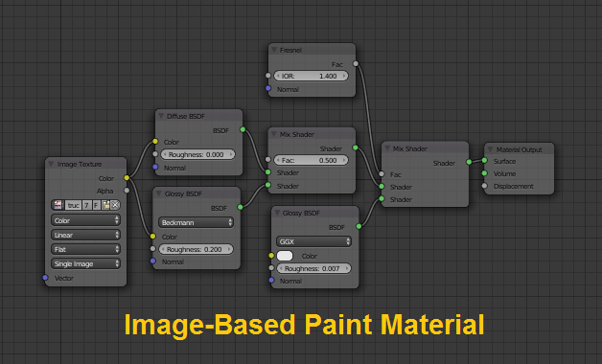Open the image browse icon in Image Texture
This screenshot has height=364, width=602.
pos(58,205)
